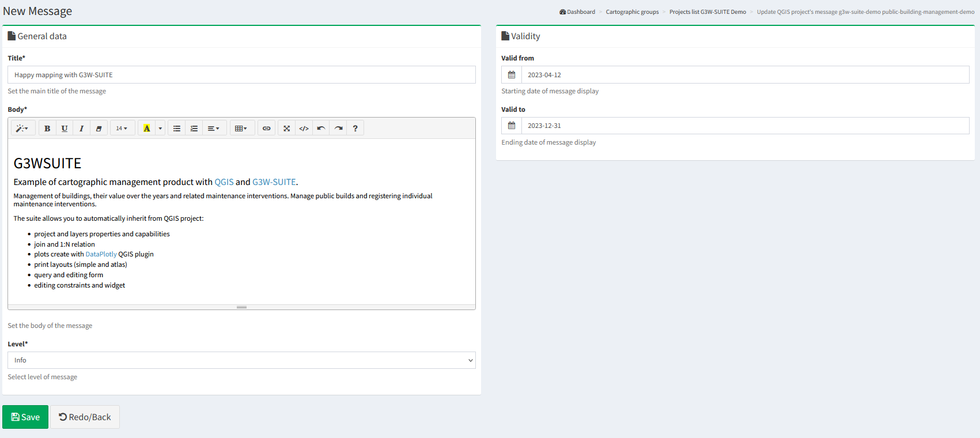This screenshot has height=438, width=980.
Task: Expand the more colors arrow beside A
Action: pyautogui.click(x=160, y=129)
